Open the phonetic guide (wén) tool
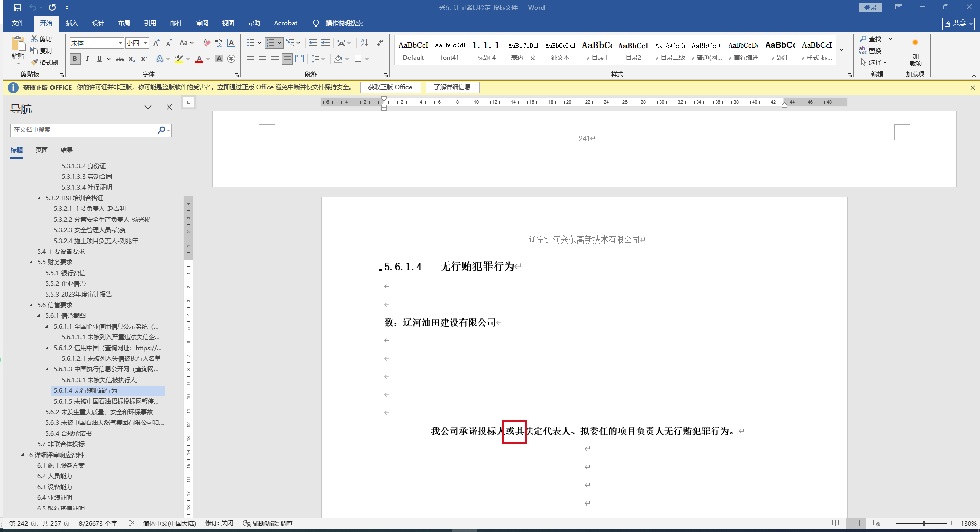The image size is (980, 532). click(x=219, y=43)
